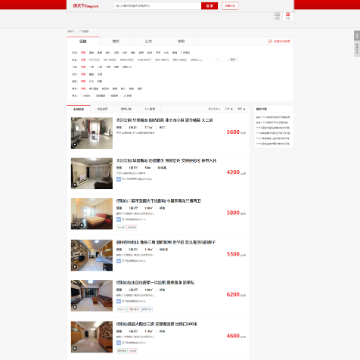This screenshot has height=360, width=360.
Task: Focus the search input field in the header
Action: 157,6
